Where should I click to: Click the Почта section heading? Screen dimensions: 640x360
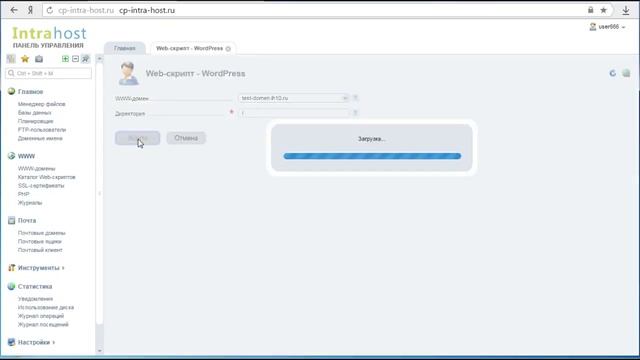[27, 221]
